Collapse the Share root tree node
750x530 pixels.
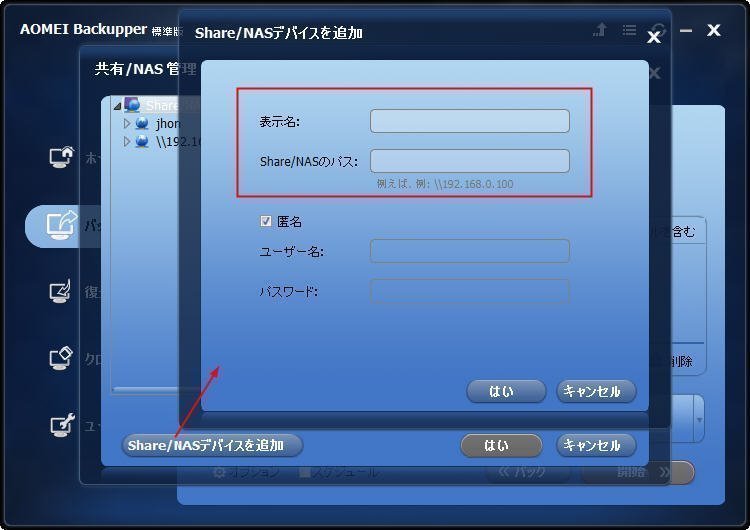(117, 106)
